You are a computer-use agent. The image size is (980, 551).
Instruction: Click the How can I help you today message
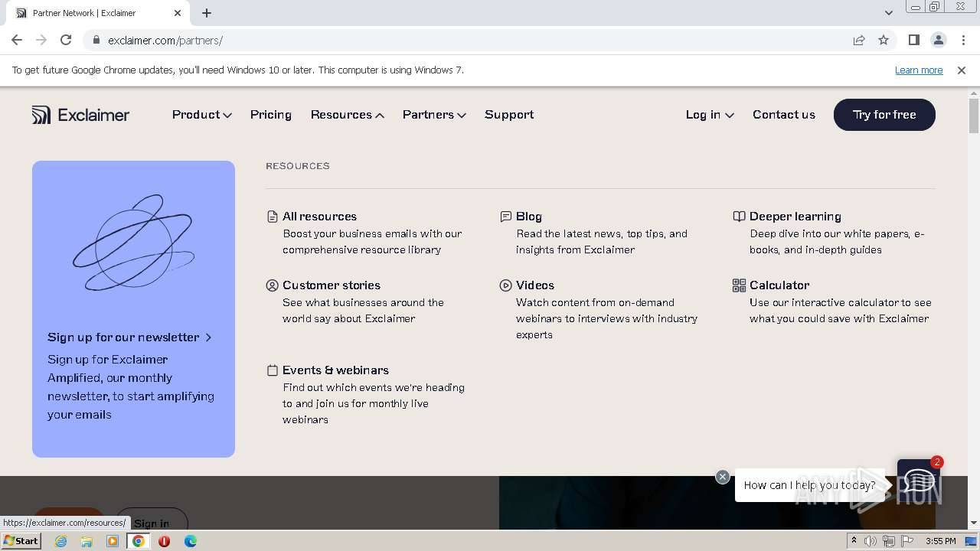[809, 485]
